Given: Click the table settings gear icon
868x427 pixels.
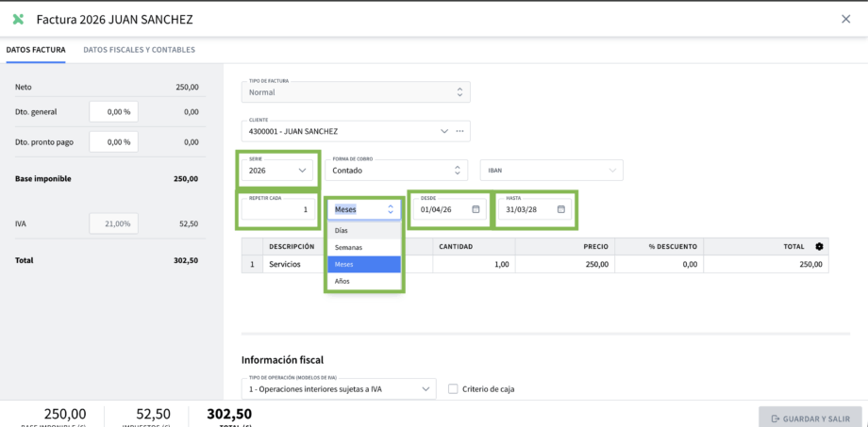Looking at the screenshot, I should (819, 247).
